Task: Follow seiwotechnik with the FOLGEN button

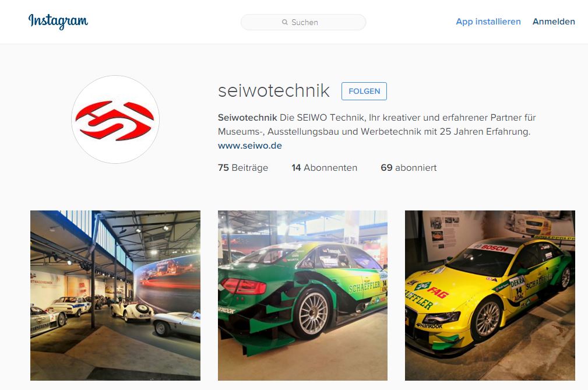Action: pyautogui.click(x=364, y=91)
